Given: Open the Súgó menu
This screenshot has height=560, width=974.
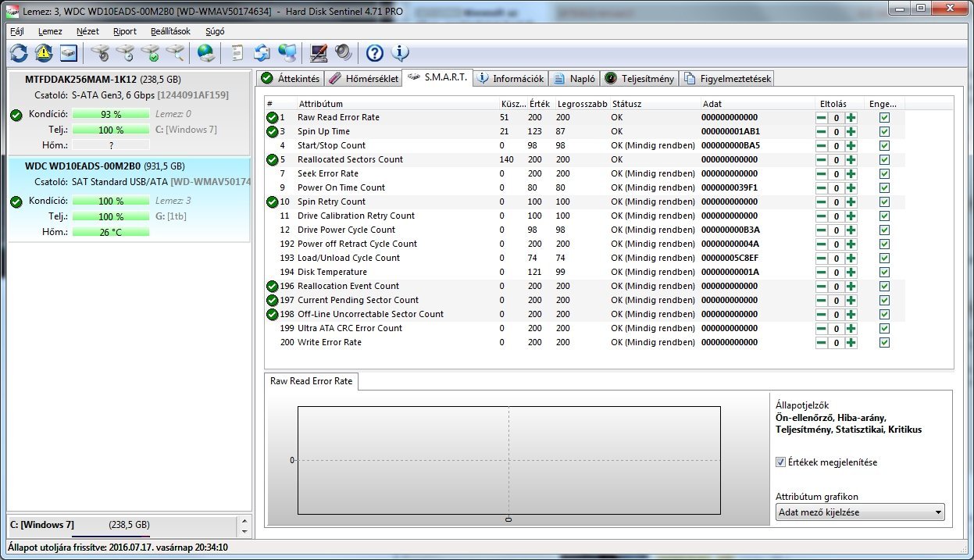Looking at the screenshot, I should coord(215,31).
